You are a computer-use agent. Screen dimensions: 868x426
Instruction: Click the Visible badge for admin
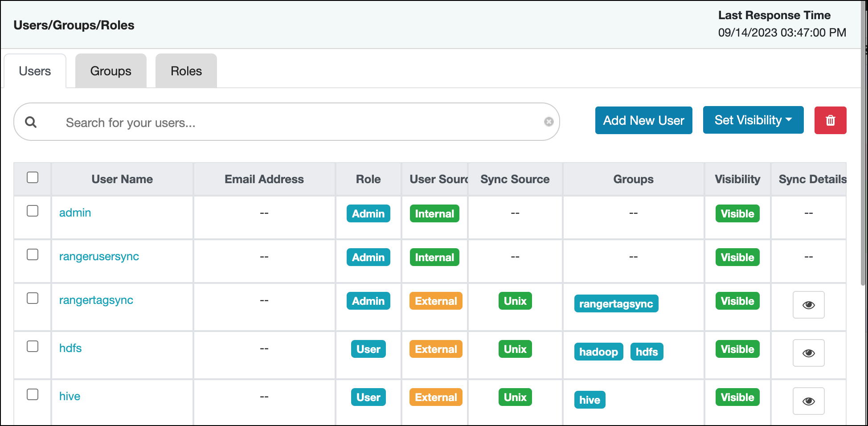(x=737, y=213)
